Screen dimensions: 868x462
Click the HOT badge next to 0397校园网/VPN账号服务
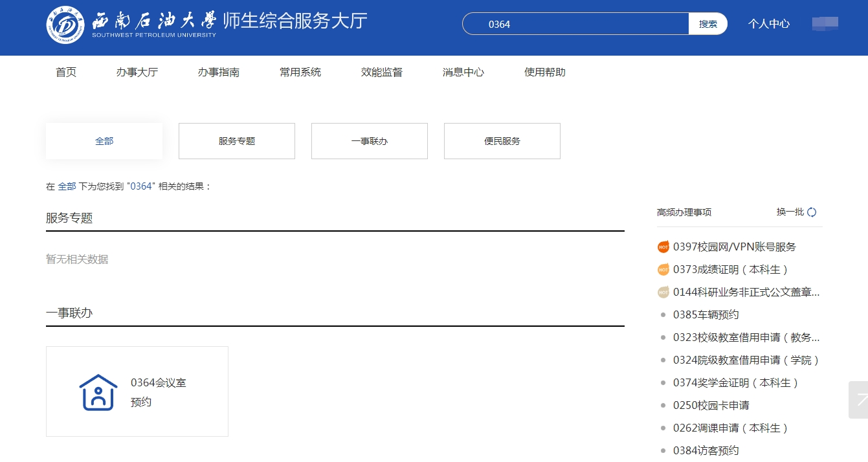[x=663, y=247]
